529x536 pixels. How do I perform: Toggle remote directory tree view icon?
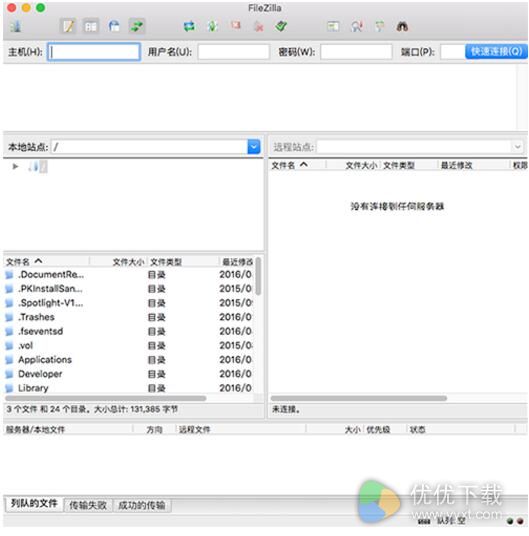[114, 26]
